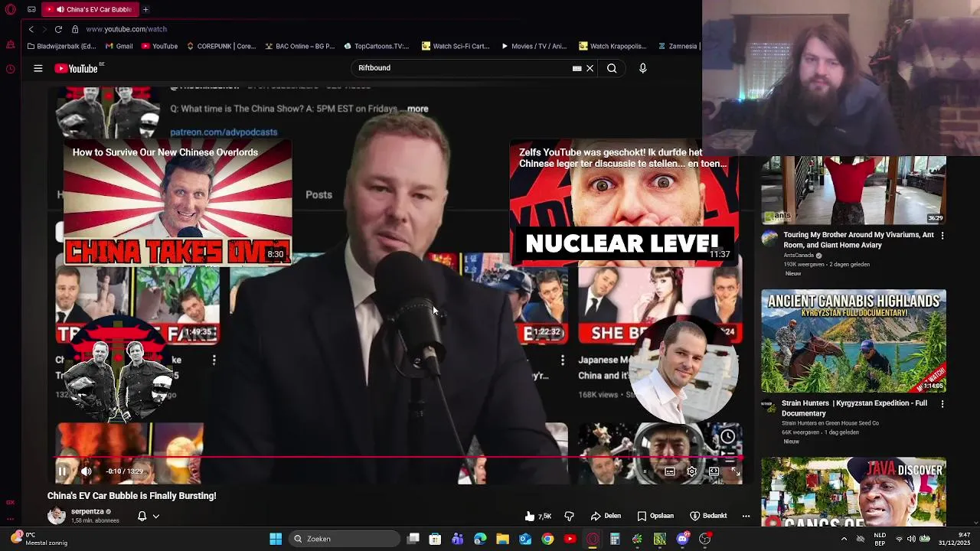Open OBS Studio from taskbar
980x551 pixels.
pyautogui.click(x=704, y=539)
